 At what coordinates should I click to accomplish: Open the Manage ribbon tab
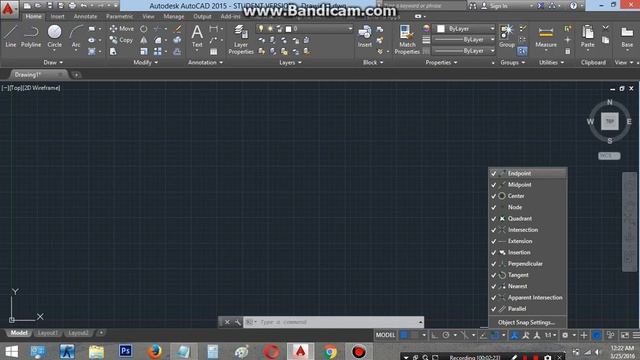click(173, 16)
